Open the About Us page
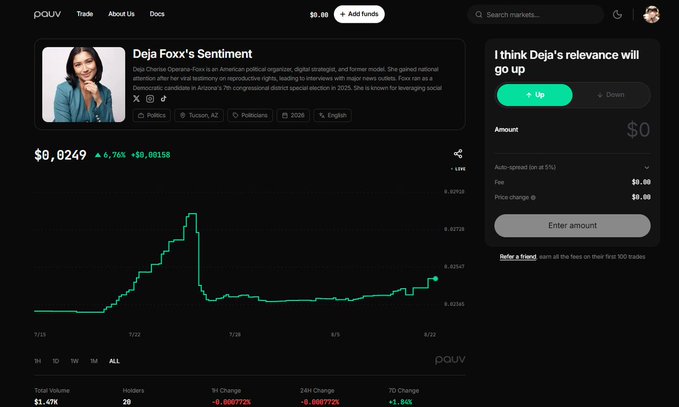 [x=121, y=14]
